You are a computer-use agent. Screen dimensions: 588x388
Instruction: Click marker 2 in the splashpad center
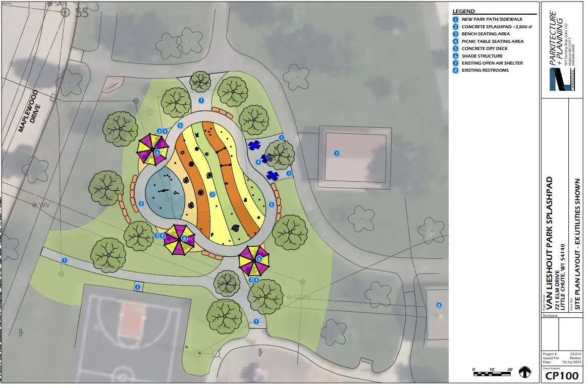212,194
